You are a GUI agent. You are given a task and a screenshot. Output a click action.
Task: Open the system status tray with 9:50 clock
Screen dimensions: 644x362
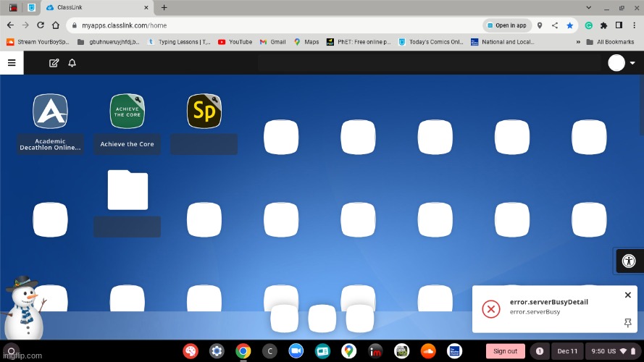(x=613, y=351)
